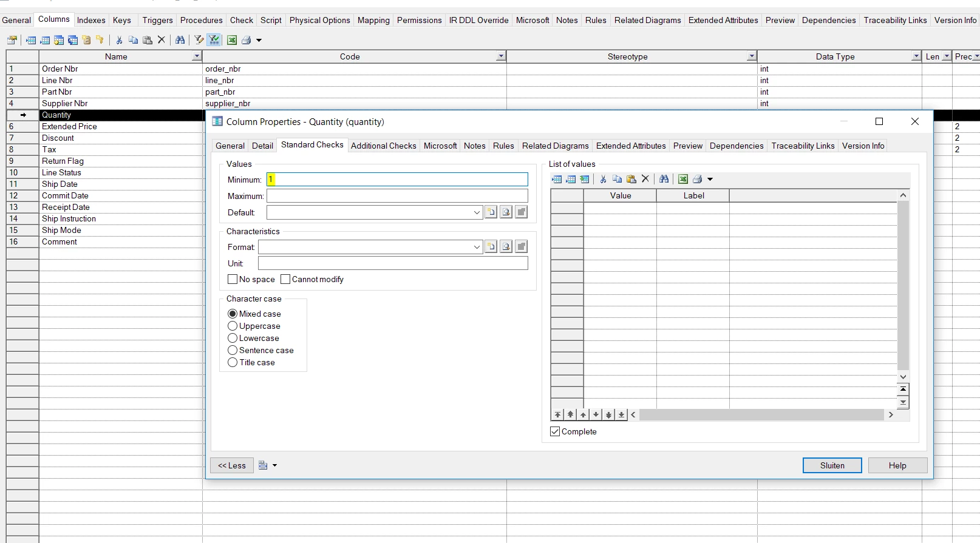The image size is (980, 543).
Task: Open General tab in Column Properties
Action: [230, 146]
